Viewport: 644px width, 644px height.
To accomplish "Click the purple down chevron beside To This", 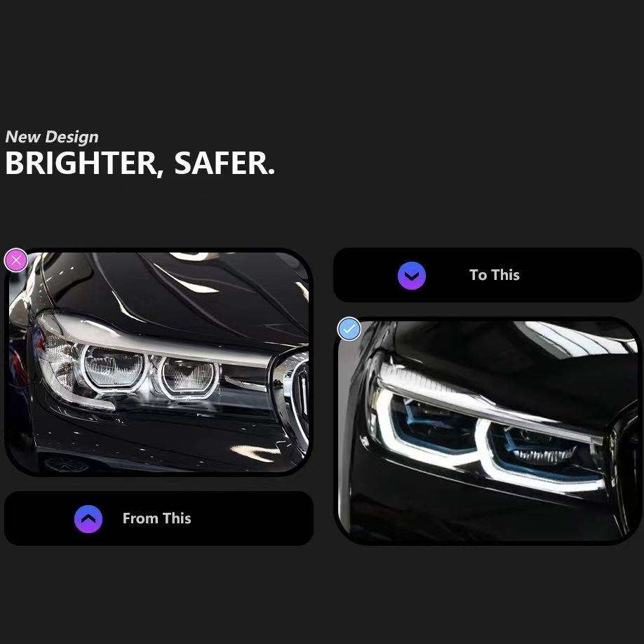I will pyautogui.click(x=412, y=276).
